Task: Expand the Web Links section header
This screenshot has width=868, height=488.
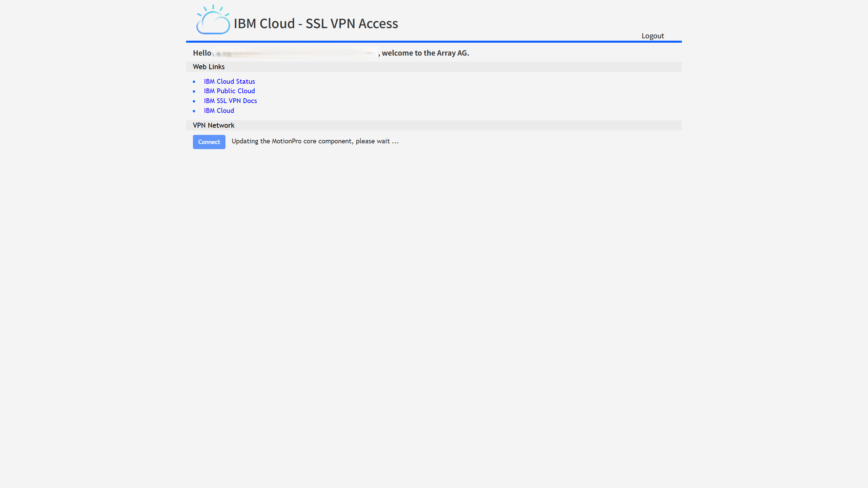Action: click(x=209, y=67)
